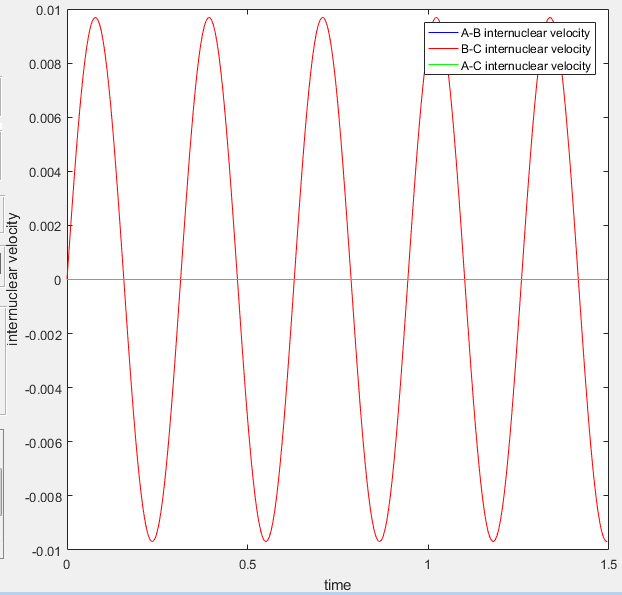Click the -0.006 y-axis tick label
The width and height of the screenshot is (622, 595).
coord(44,443)
